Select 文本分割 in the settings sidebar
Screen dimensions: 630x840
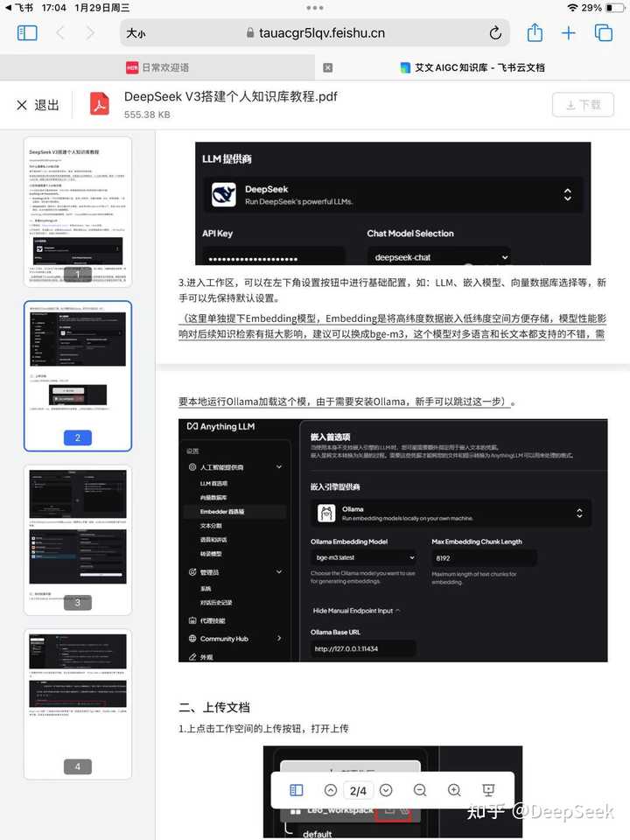pos(211,526)
